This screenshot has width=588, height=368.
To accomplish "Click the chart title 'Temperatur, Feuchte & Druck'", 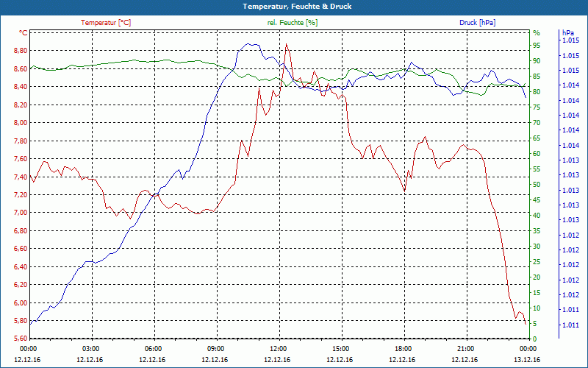I will click(x=297, y=7).
